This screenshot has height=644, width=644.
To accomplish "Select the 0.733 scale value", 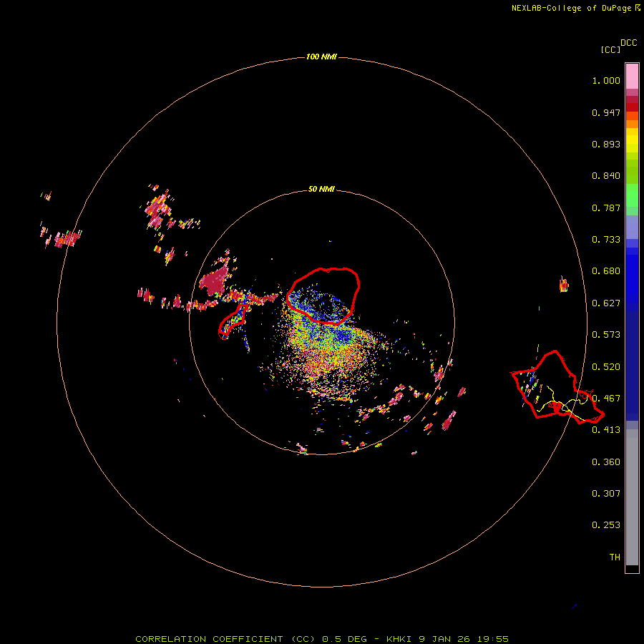I will click(606, 240).
